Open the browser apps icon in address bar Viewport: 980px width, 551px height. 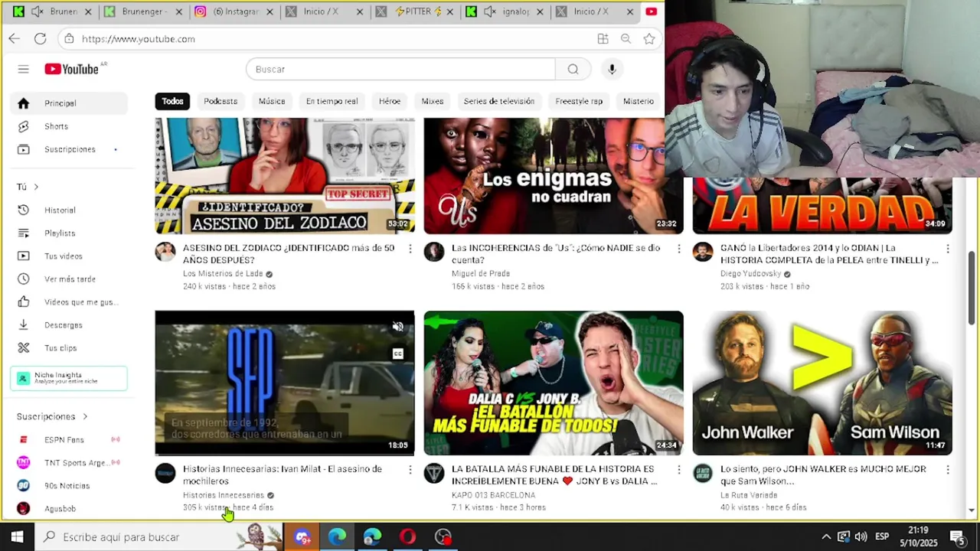(x=603, y=38)
